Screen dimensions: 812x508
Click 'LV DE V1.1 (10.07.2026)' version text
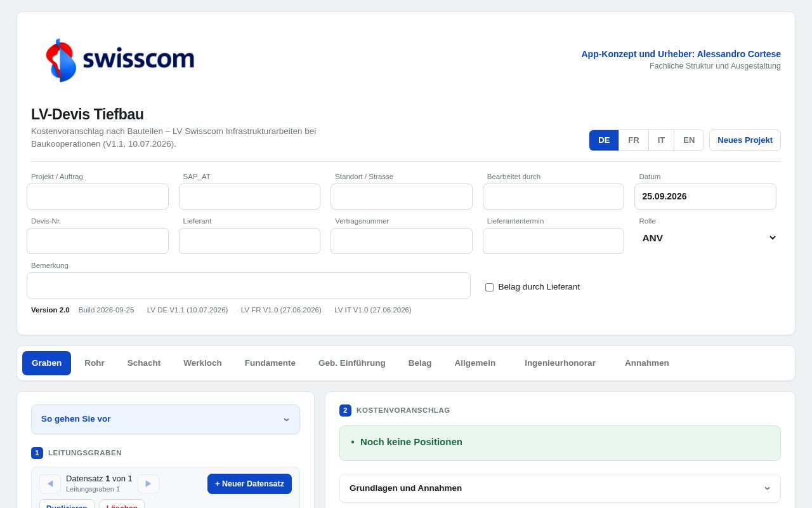coord(187,310)
